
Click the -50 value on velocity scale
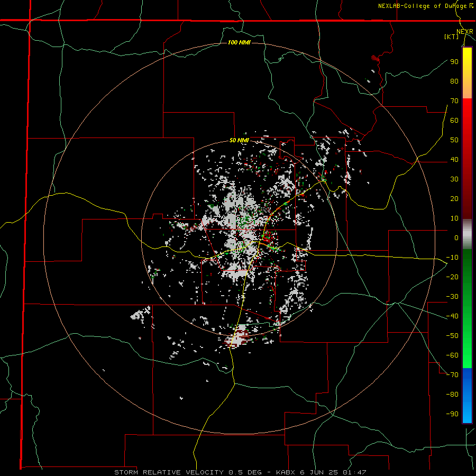tap(452, 336)
